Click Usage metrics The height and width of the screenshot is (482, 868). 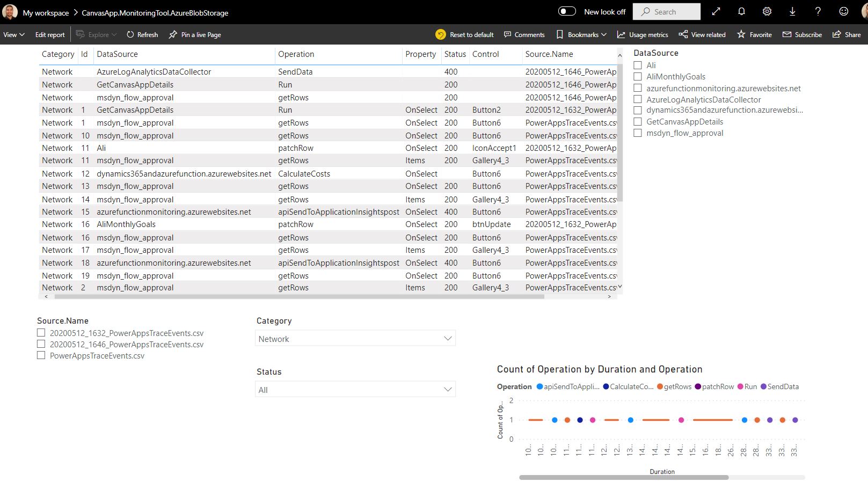pyautogui.click(x=643, y=34)
